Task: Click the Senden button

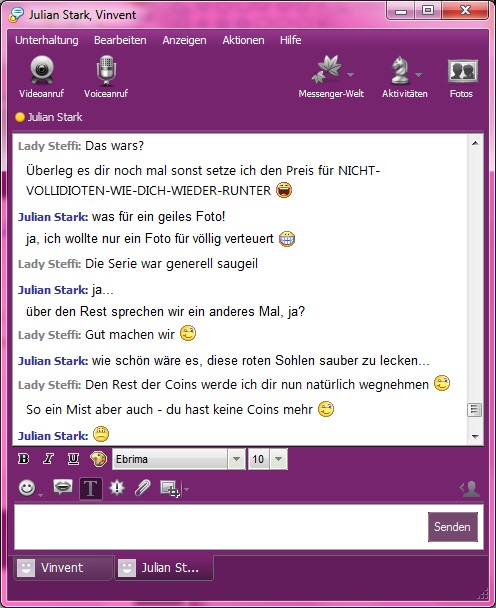Action: pos(453,527)
